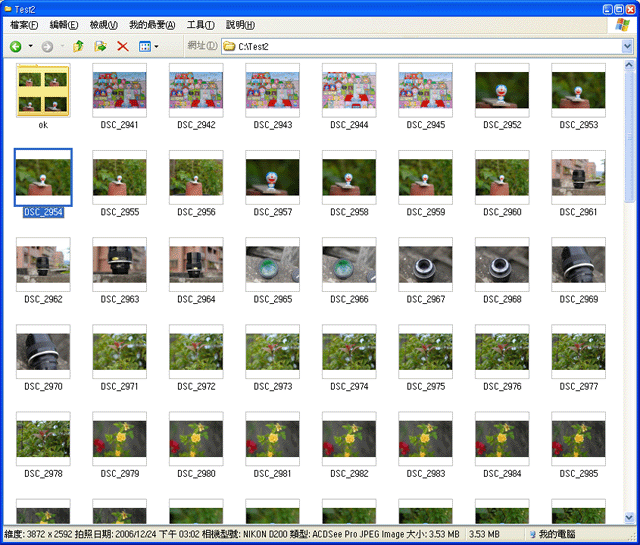This screenshot has width=640, height=545.
Task: Click the Views icon button
Action: pos(145,47)
